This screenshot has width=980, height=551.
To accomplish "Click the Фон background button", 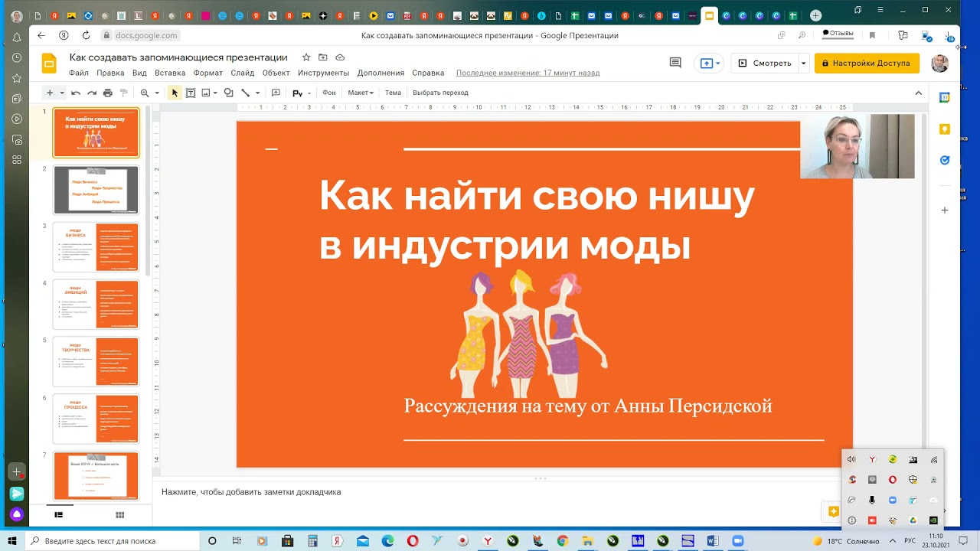I will (x=329, y=93).
